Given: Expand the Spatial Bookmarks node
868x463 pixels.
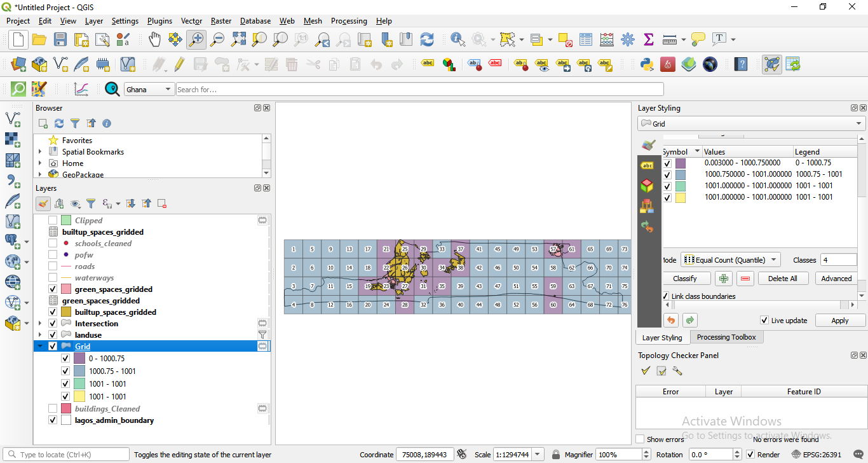Looking at the screenshot, I should 40,152.
